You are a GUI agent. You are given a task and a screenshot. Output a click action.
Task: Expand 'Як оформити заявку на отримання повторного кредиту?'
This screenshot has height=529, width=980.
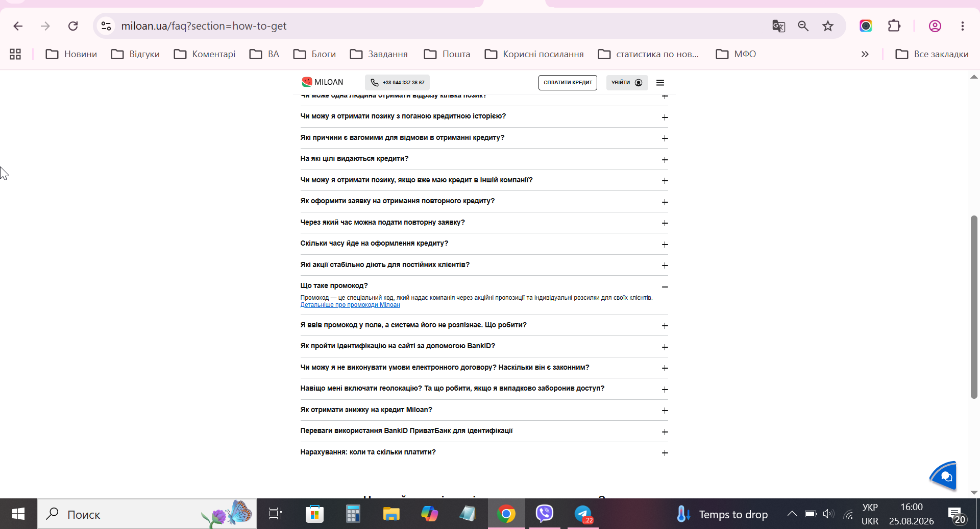coord(484,201)
